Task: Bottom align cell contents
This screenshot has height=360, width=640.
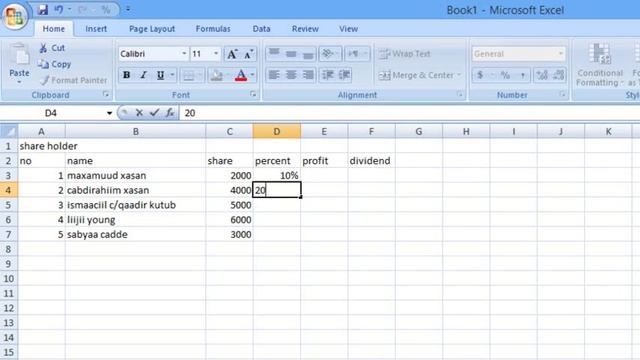Action: [x=308, y=53]
